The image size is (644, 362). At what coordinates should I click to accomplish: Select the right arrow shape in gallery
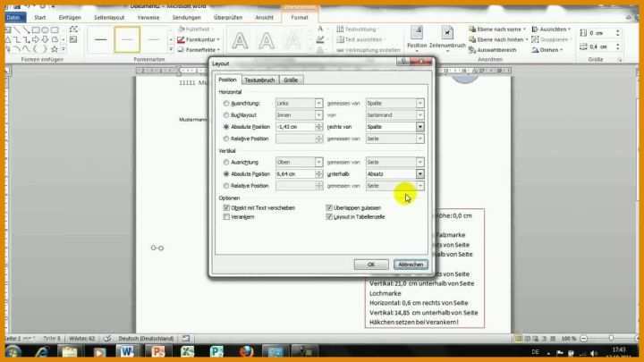[36, 40]
